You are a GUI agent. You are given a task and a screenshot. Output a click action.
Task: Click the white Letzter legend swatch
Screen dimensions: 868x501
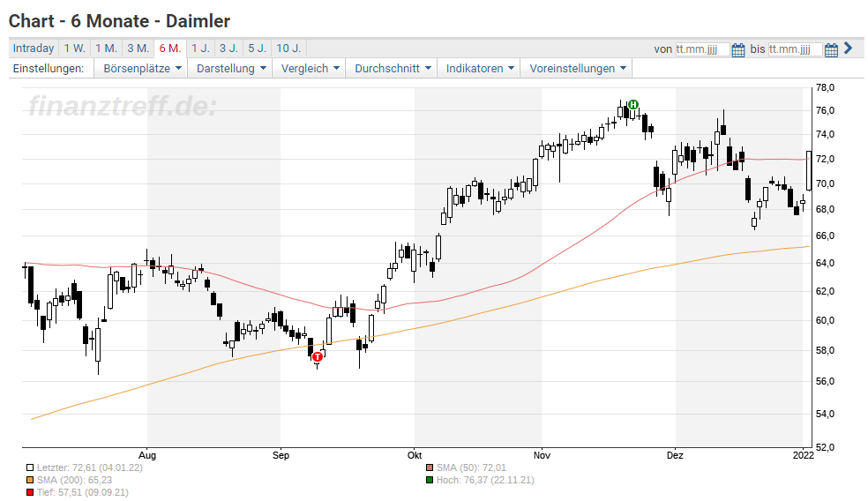coord(30,467)
